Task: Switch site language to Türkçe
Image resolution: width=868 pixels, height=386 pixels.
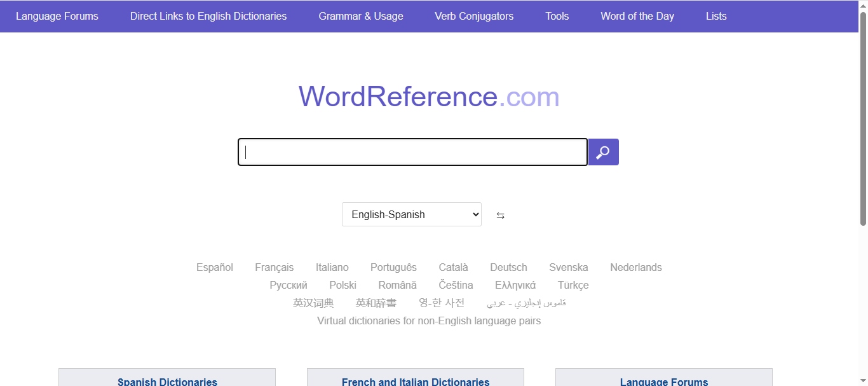Action: 574,285
